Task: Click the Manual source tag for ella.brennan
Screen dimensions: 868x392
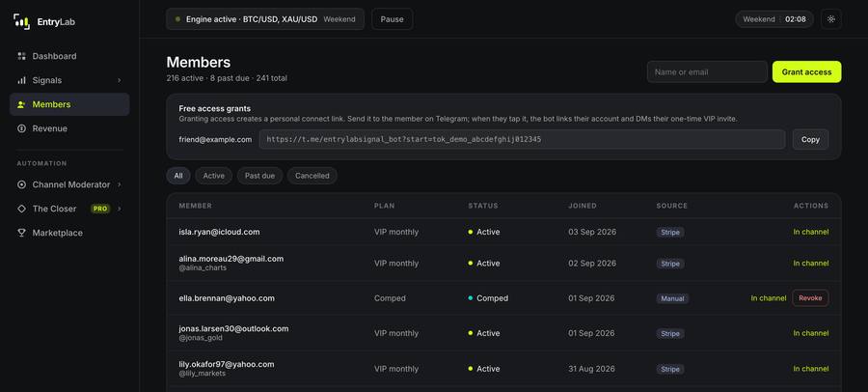Action: [x=672, y=298]
